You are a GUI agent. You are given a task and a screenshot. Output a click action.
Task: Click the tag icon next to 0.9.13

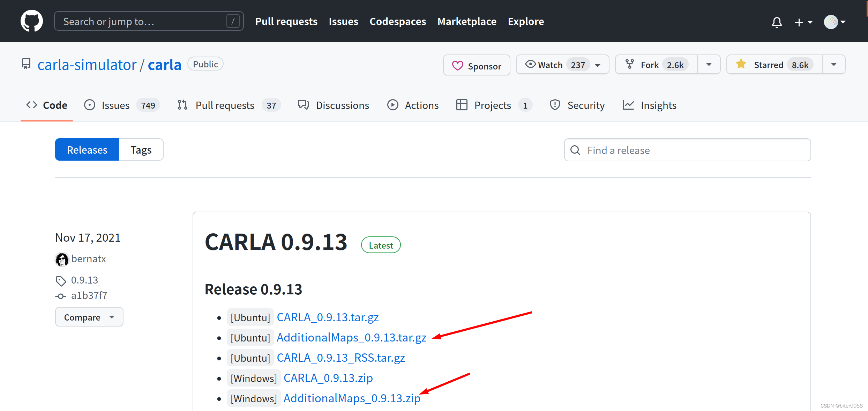(x=61, y=280)
